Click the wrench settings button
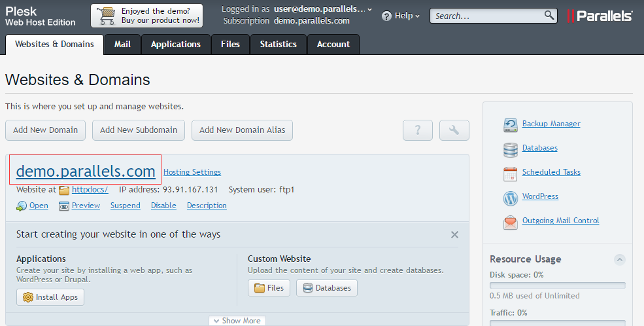The image size is (644, 326). [454, 130]
